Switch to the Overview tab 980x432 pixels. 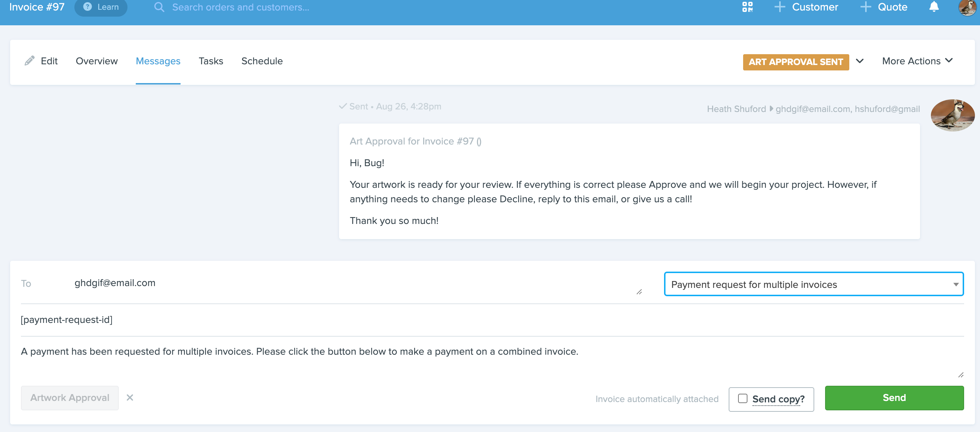click(x=97, y=61)
